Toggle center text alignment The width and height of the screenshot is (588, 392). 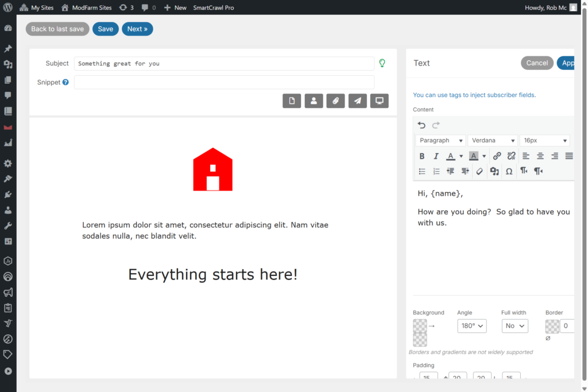pyautogui.click(x=540, y=156)
